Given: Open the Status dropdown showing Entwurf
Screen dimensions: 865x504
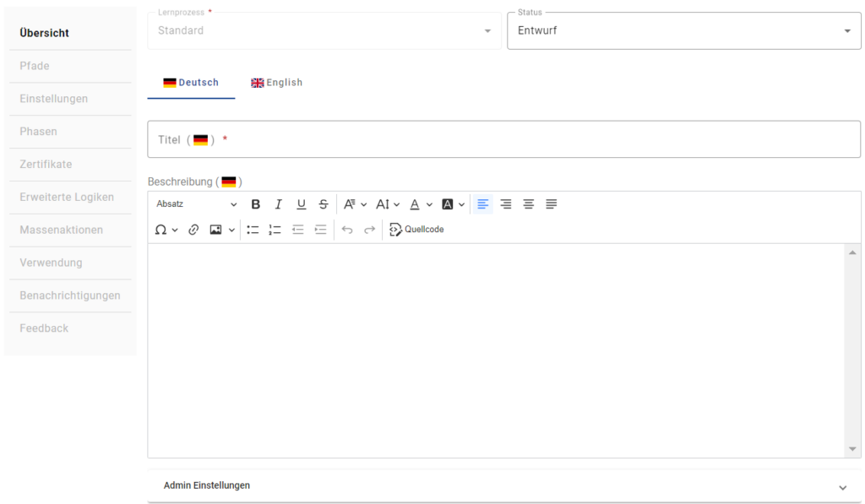Looking at the screenshot, I should 684,31.
